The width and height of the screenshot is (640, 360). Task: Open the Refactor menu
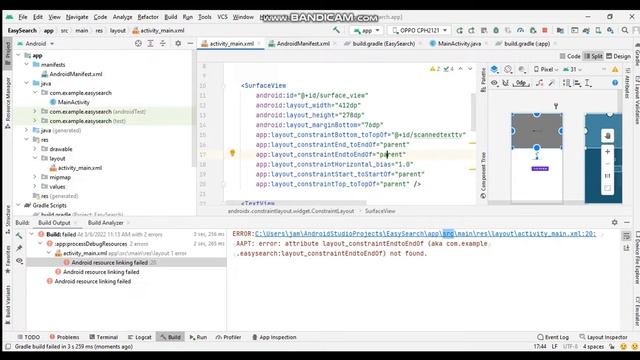pyautogui.click(x=148, y=17)
